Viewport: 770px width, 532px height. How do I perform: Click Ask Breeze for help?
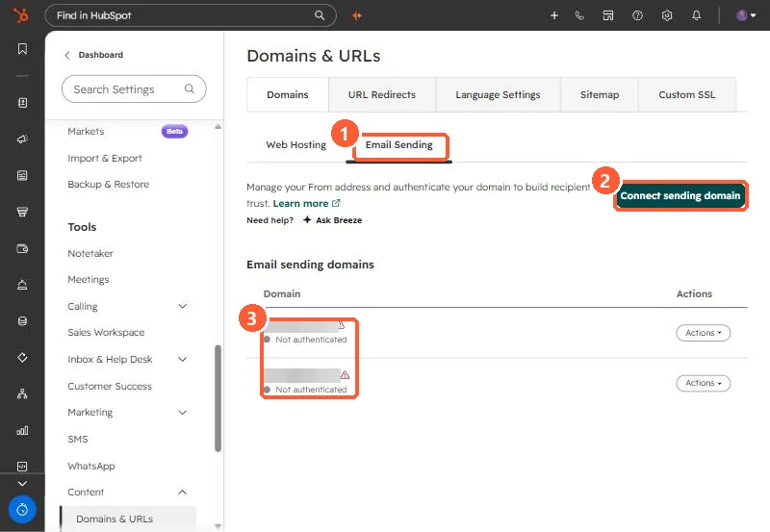pos(332,220)
